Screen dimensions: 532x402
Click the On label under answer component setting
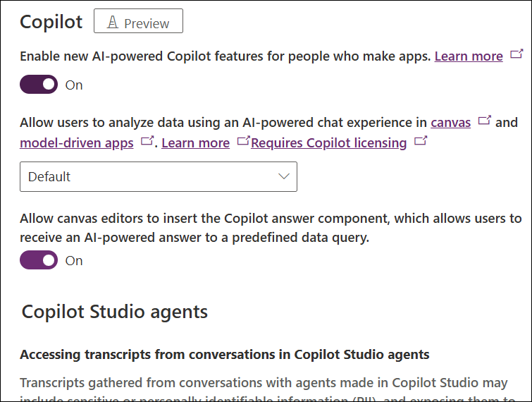click(74, 261)
